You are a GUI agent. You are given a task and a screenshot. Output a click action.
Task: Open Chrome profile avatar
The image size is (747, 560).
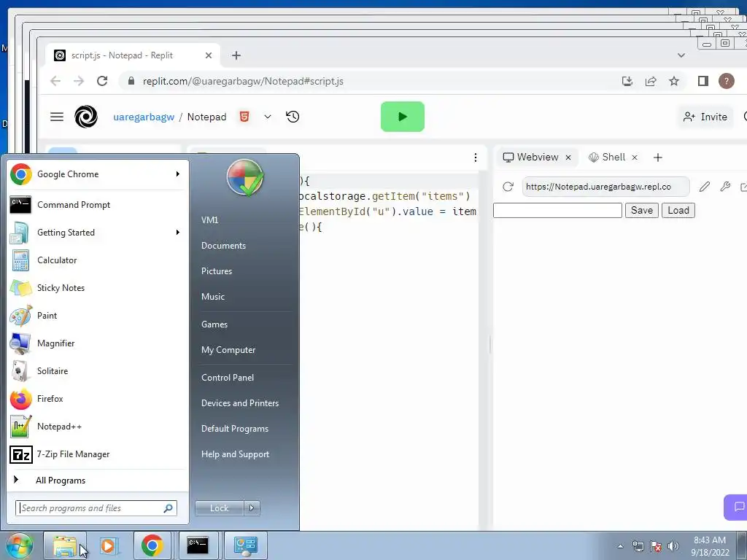tap(726, 81)
